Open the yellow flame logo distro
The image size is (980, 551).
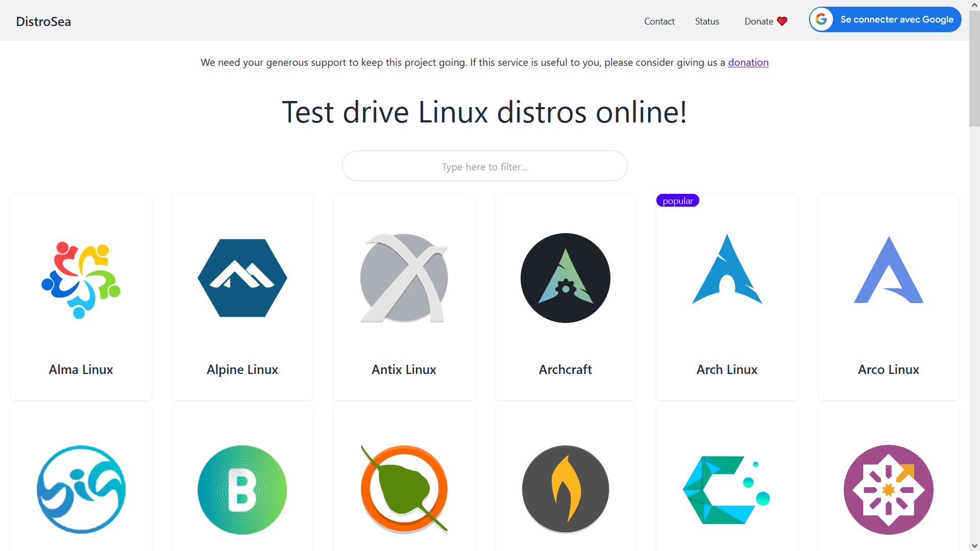566,490
